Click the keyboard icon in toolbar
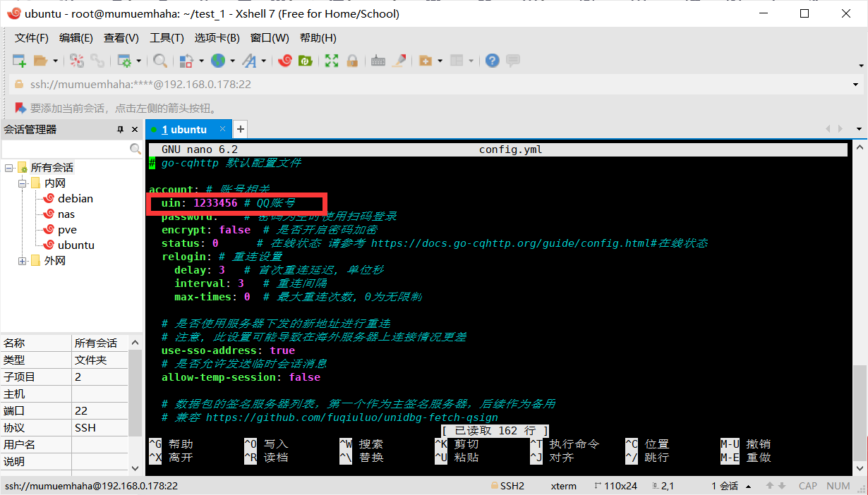 [x=378, y=61]
